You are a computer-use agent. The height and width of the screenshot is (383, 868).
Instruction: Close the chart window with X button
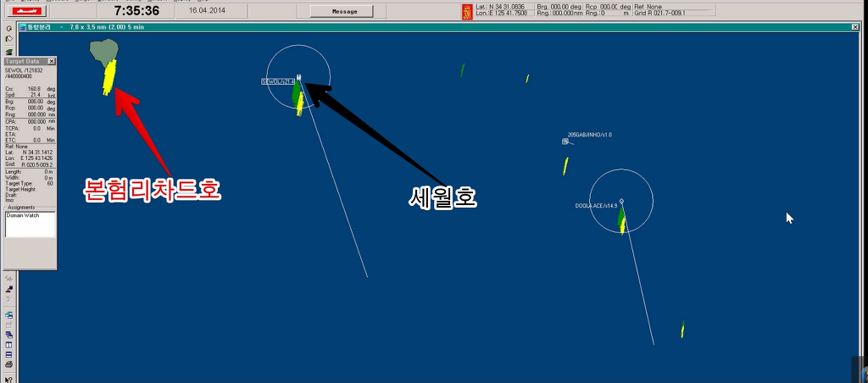(854, 27)
